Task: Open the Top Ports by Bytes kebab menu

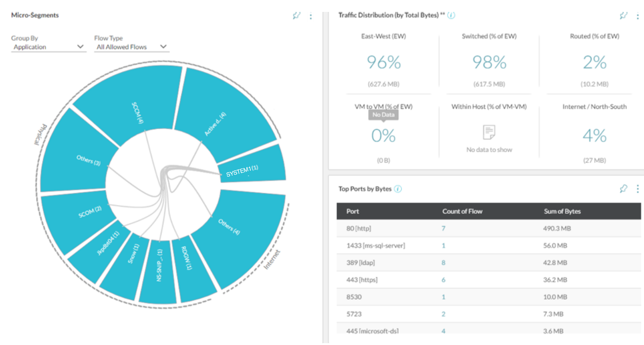Action: (637, 189)
